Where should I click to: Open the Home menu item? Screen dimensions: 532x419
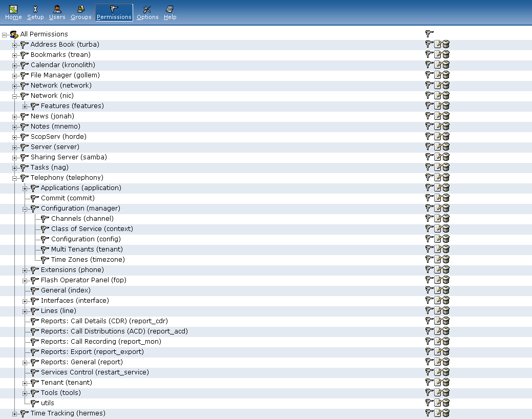coord(13,13)
